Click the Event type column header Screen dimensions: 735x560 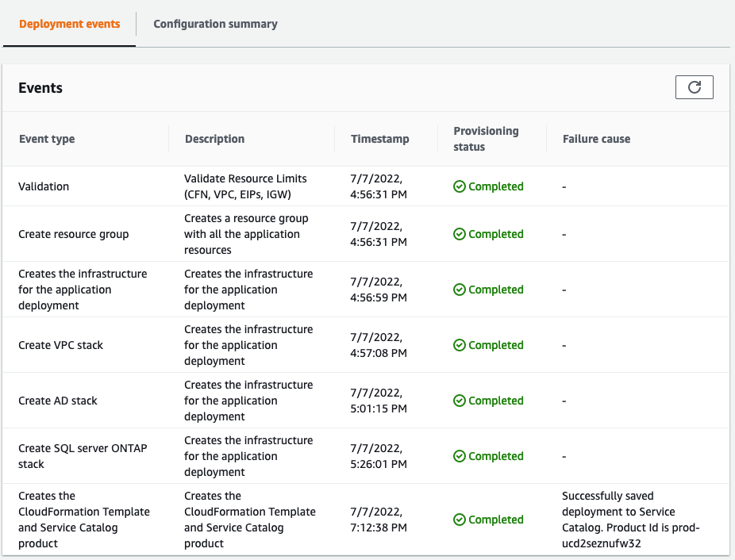click(46, 139)
